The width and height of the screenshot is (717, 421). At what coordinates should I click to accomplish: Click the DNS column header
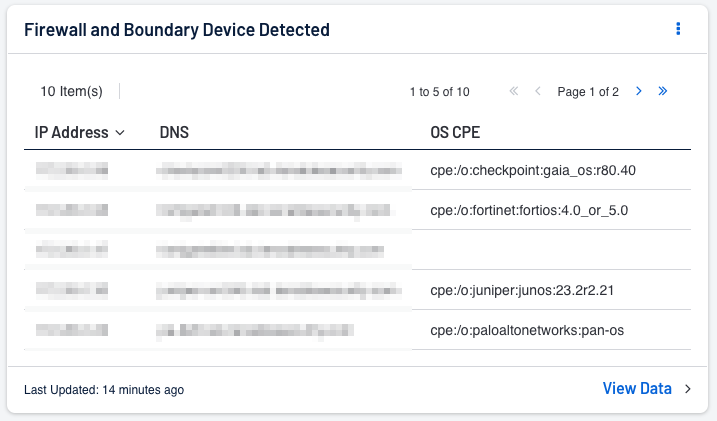coord(174,132)
